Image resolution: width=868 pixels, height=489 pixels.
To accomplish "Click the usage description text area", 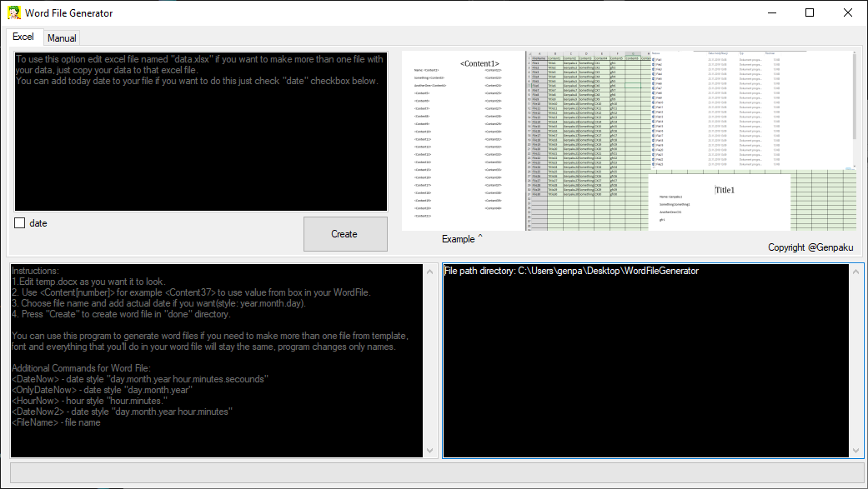I will [x=200, y=129].
